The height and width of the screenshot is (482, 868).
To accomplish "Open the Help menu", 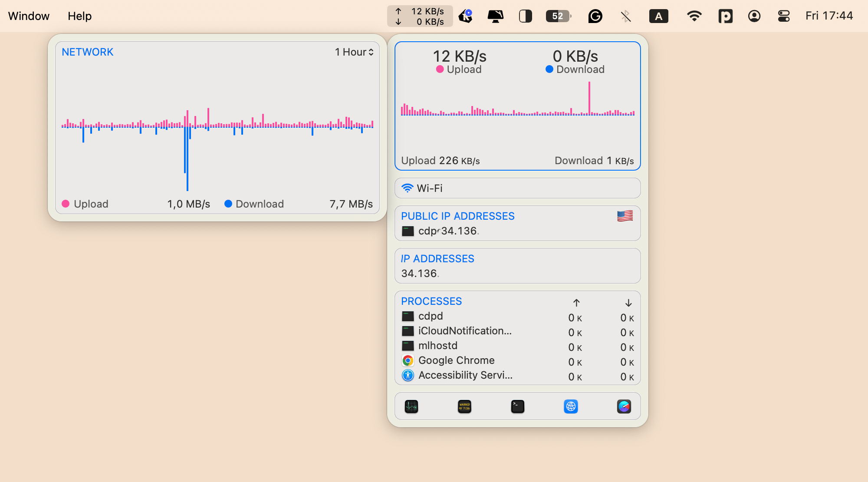I will [x=79, y=16].
